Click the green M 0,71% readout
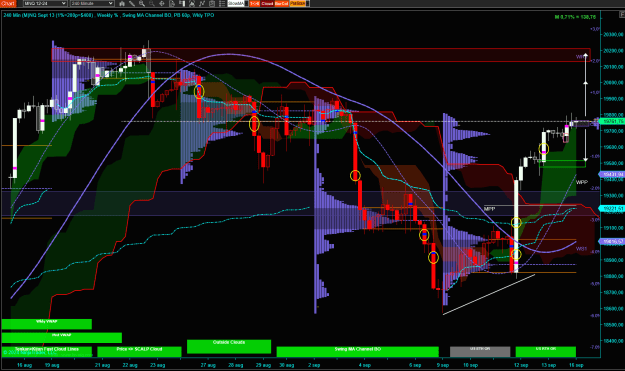This screenshot has height=371, width=625. click(x=575, y=17)
